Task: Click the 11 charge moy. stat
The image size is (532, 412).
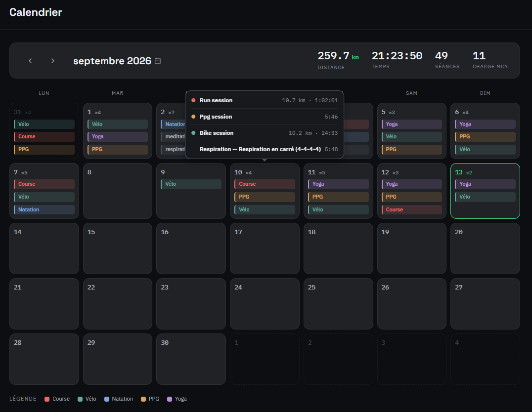Action: point(491,60)
